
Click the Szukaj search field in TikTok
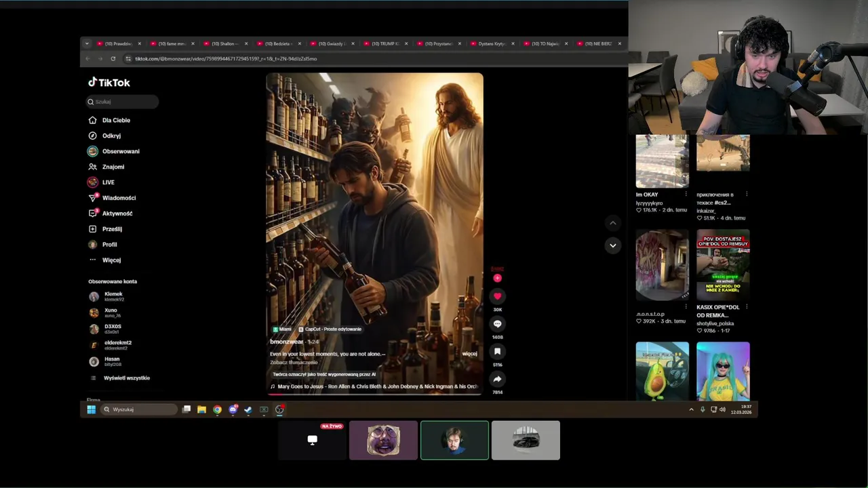122,102
